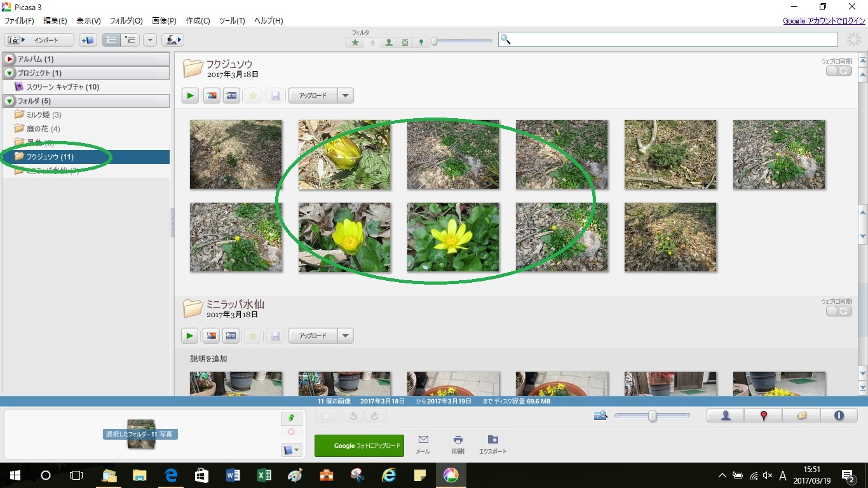The height and width of the screenshot is (488, 868).
Task: Toggle the faces filter
Action: tap(389, 43)
